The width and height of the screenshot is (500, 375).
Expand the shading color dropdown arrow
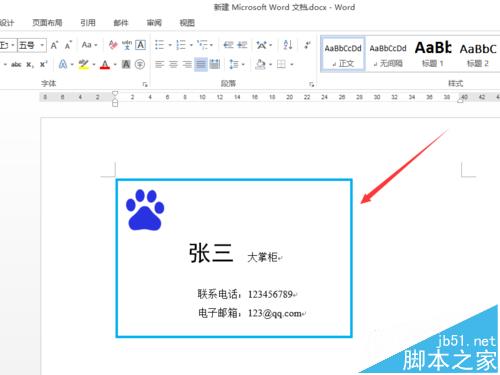[x=270, y=64]
